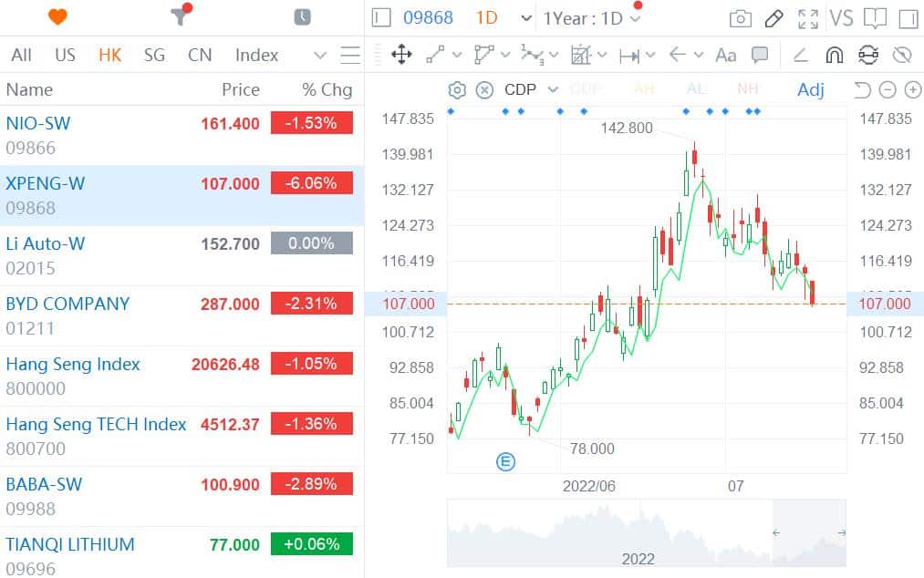Image resolution: width=924 pixels, height=578 pixels.
Task: Expand the range measuring tool options
Action: [x=650, y=55]
